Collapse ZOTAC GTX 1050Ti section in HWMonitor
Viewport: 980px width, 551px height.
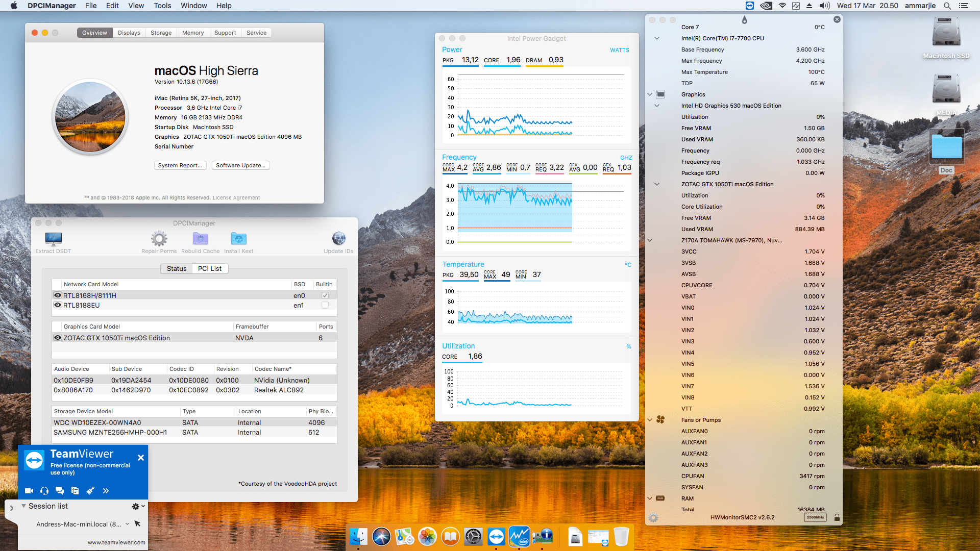click(x=657, y=184)
